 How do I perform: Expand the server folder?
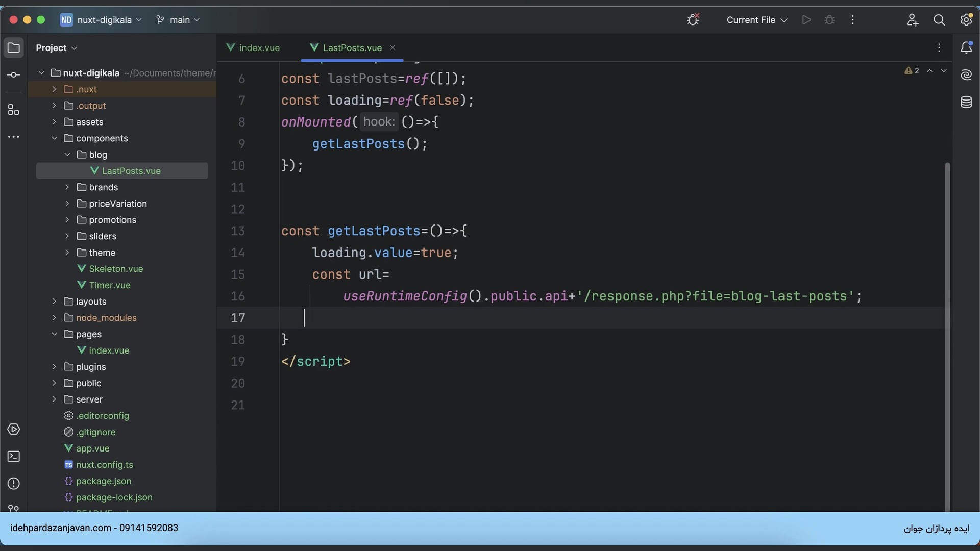(54, 399)
